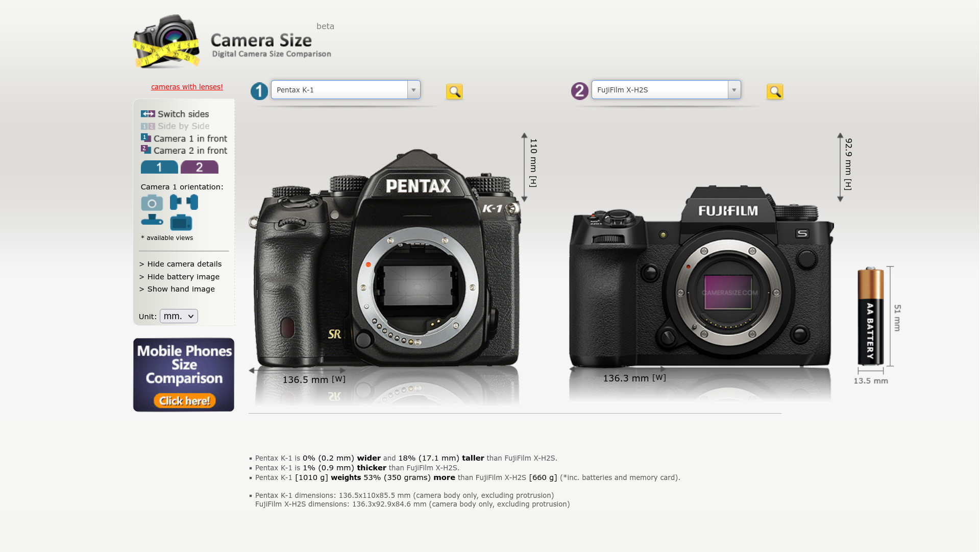
Task: Click the search magnifier beside Pentax K-1
Action: [454, 91]
